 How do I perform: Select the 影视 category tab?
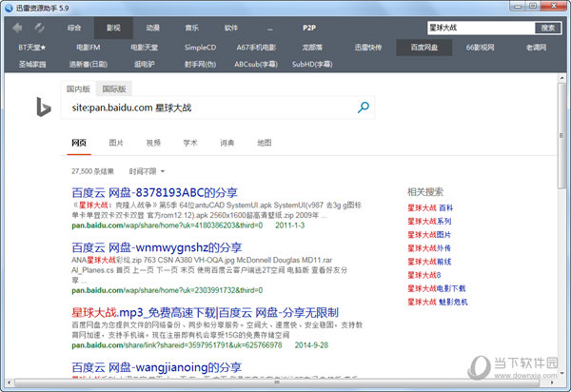[113, 28]
